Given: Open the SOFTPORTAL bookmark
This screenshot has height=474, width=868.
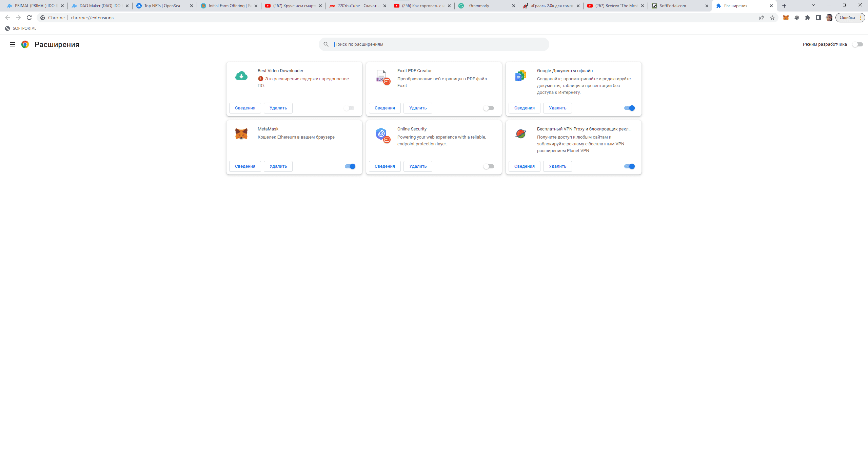Looking at the screenshot, I should [x=21, y=28].
